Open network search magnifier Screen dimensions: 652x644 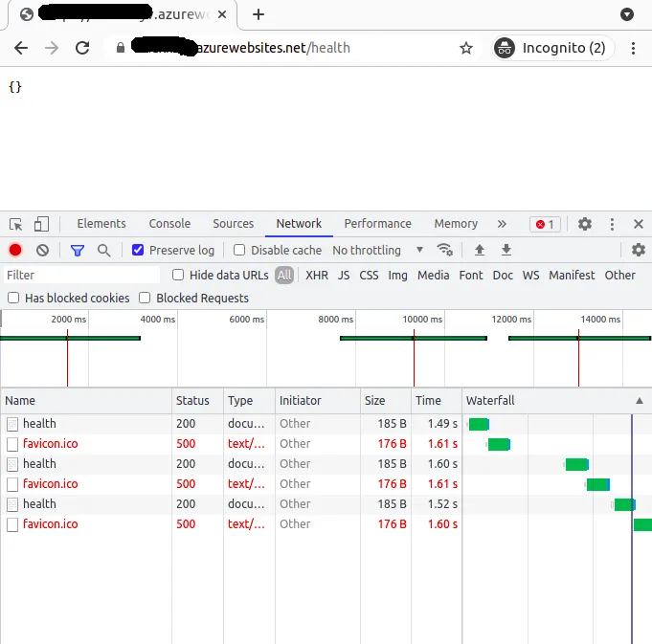pos(104,250)
